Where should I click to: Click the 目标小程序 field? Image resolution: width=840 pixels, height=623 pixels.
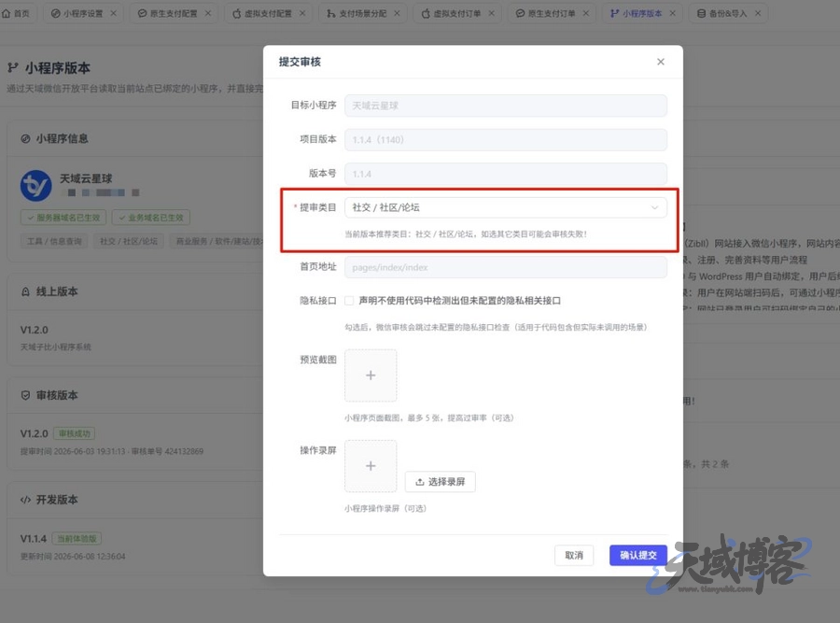506,106
